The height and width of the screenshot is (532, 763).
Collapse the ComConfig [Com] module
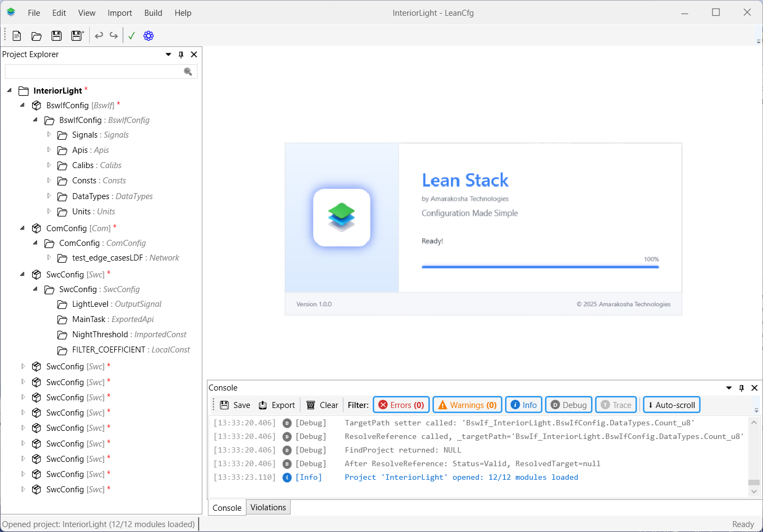[x=22, y=228]
